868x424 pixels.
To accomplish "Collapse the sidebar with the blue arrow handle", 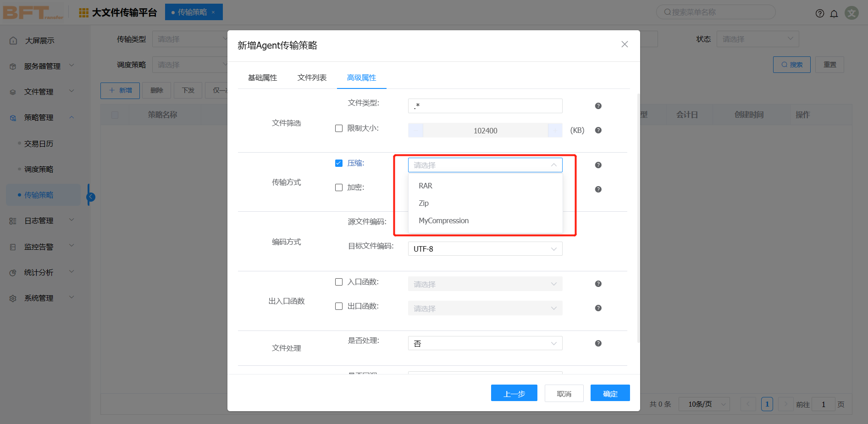I will [x=91, y=197].
